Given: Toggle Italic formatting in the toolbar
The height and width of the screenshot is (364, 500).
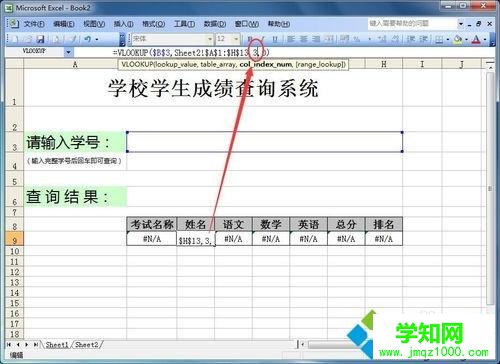Looking at the screenshot, I should [263, 39].
